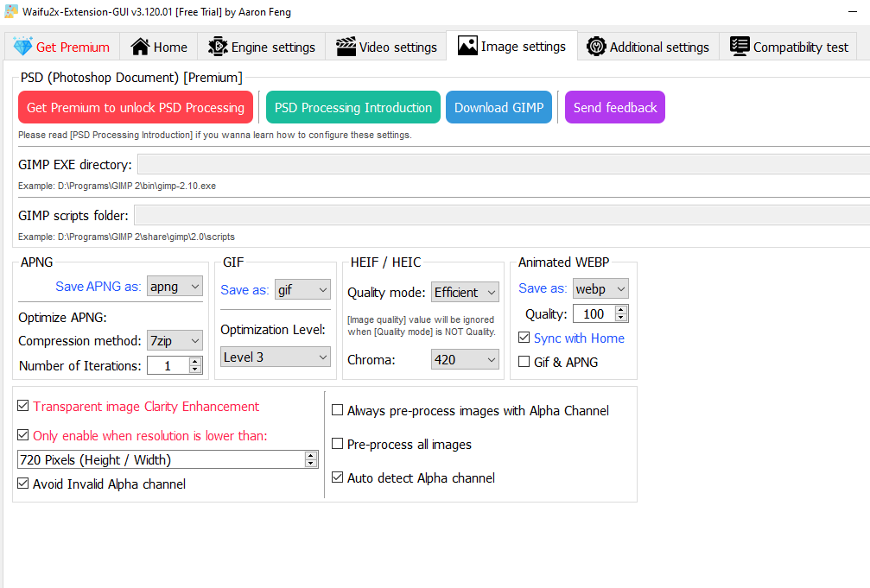Click the diamond icon on Get Premium tab
Screen dimensions: 870x588
click(x=22, y=47)
